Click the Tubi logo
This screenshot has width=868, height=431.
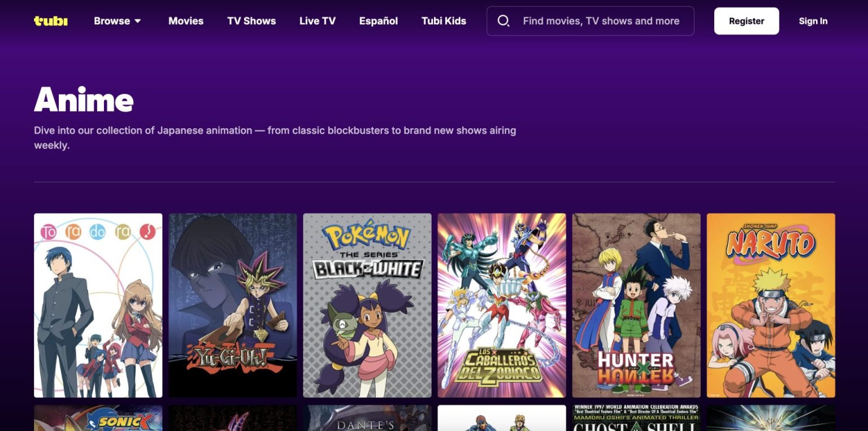pos(50,21)
